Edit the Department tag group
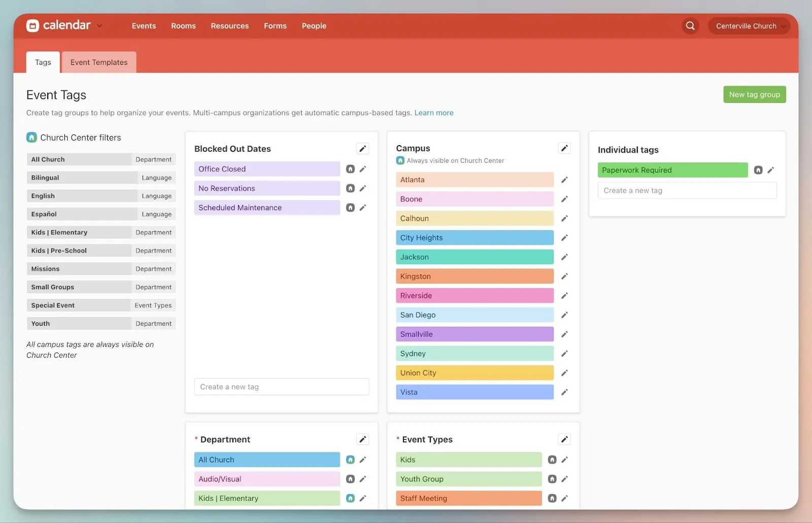This screenshot has width=812, height=523. (x=362, y=439)
